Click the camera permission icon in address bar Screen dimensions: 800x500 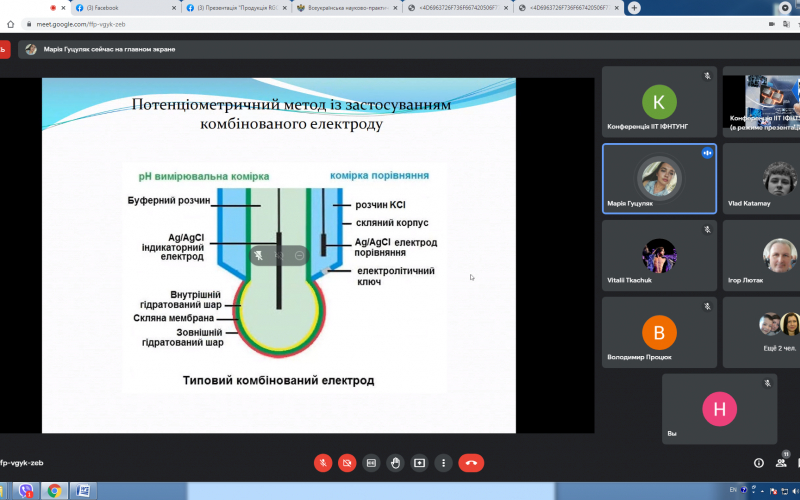pyautogui.click(x=771, y=24)
